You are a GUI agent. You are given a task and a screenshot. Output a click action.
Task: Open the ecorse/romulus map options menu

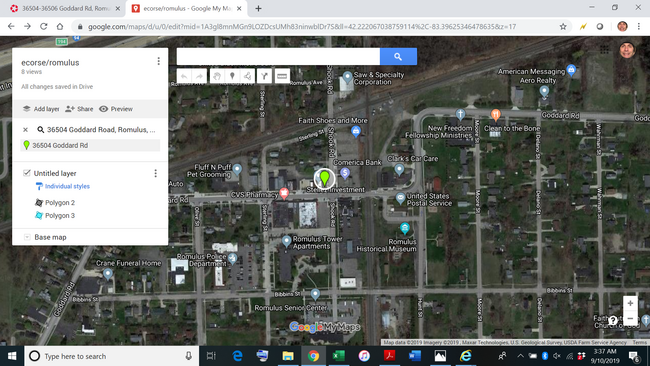click(158, 61)
